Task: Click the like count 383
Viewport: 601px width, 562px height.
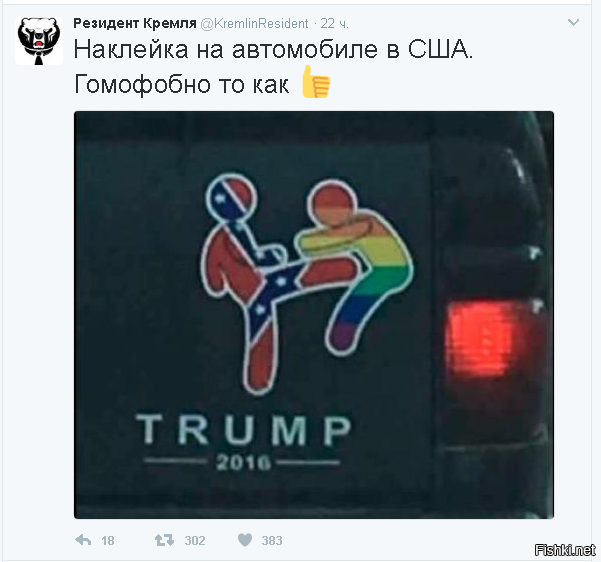Action: [272, 541]
